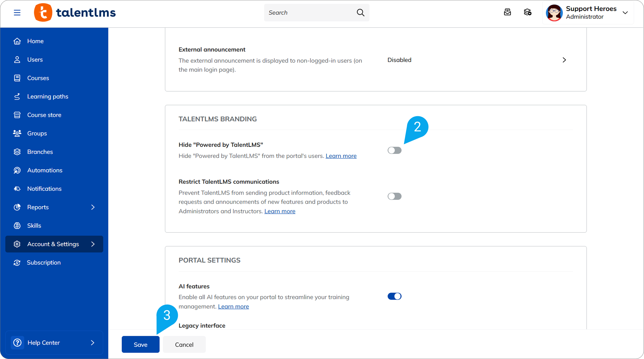Toggle Restrict TalentLMS communications switch
Screen dimensions: 644x359
tap(394, 196)
